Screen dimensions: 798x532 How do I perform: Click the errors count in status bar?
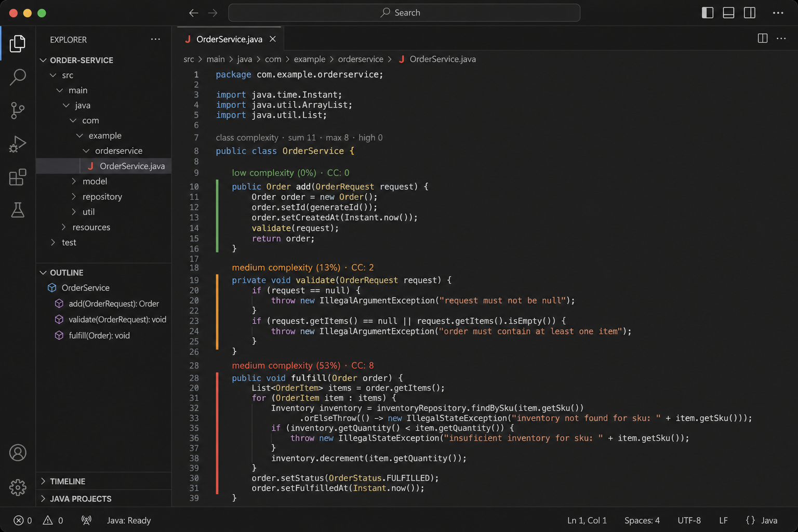pos(23,520)
